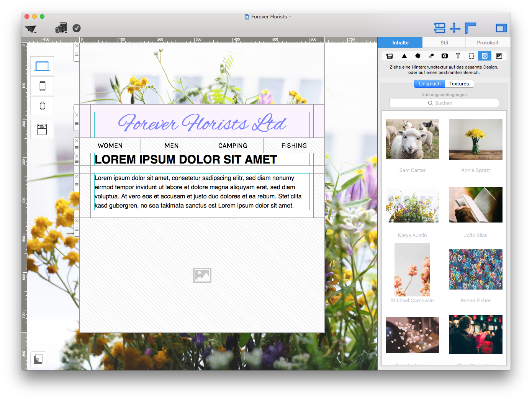Switch to the Stil tab
Screen dimensions: 532x401
[444, 43]
